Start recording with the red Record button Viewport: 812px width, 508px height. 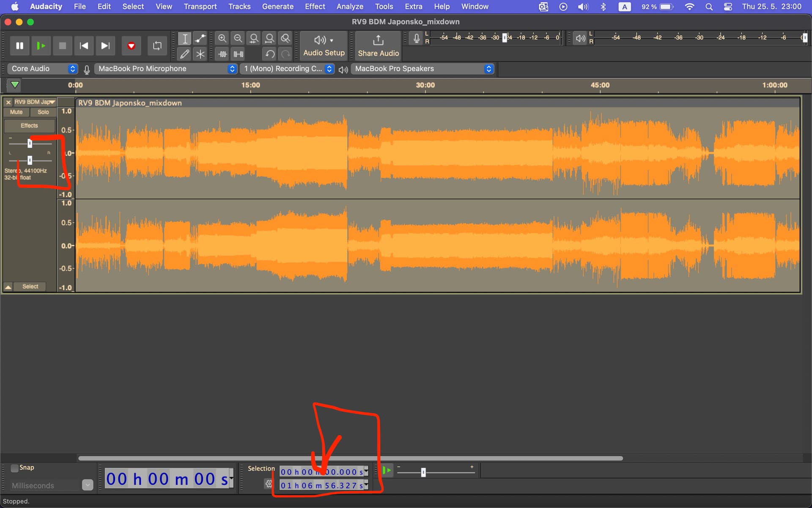131,46
